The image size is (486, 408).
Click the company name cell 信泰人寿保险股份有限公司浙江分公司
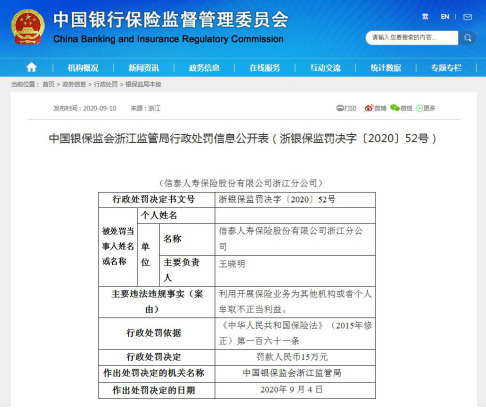click(295, 239)
